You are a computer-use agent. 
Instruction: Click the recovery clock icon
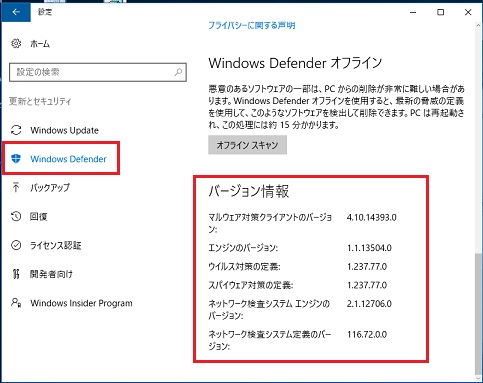tap(16, 216)
